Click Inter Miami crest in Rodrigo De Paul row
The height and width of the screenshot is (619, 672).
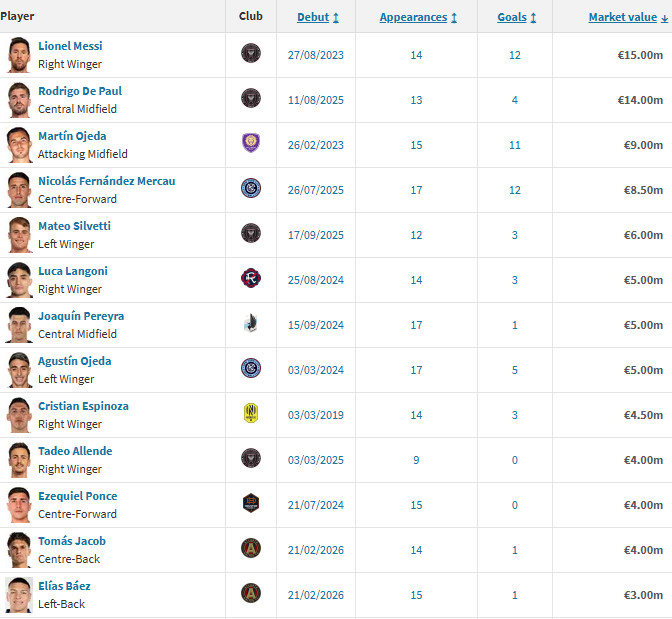251,99
